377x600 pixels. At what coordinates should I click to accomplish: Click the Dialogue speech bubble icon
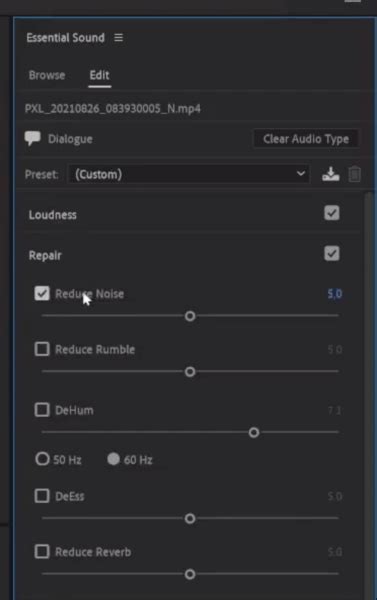(x=33, y=138)
